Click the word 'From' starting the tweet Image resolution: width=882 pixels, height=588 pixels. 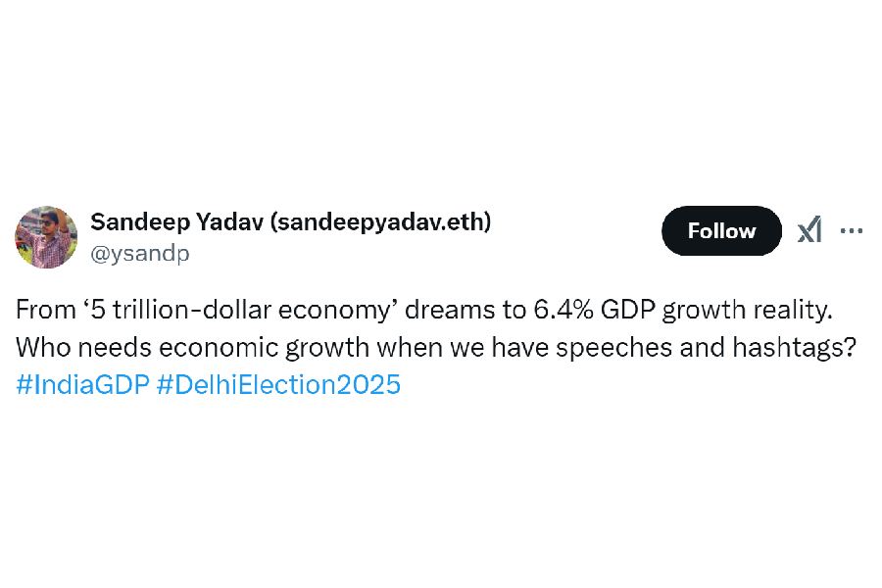(45, 311)
